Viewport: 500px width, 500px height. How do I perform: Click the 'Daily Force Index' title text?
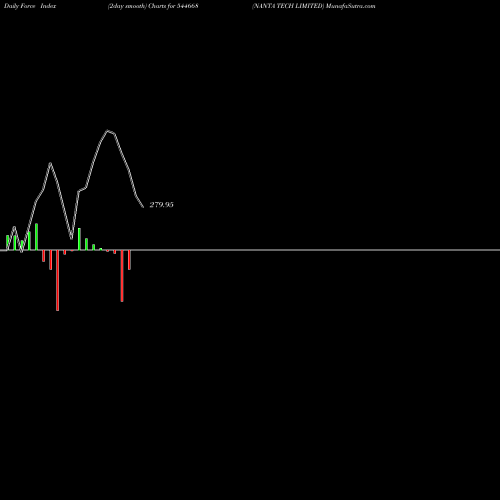(x=30, y=6)
